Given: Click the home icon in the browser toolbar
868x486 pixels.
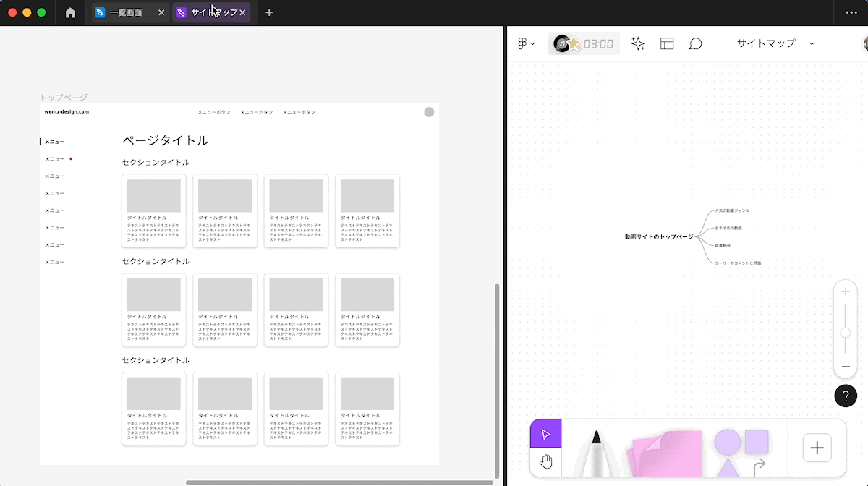Looking at the screenshot, I should [x=70, y=12].
